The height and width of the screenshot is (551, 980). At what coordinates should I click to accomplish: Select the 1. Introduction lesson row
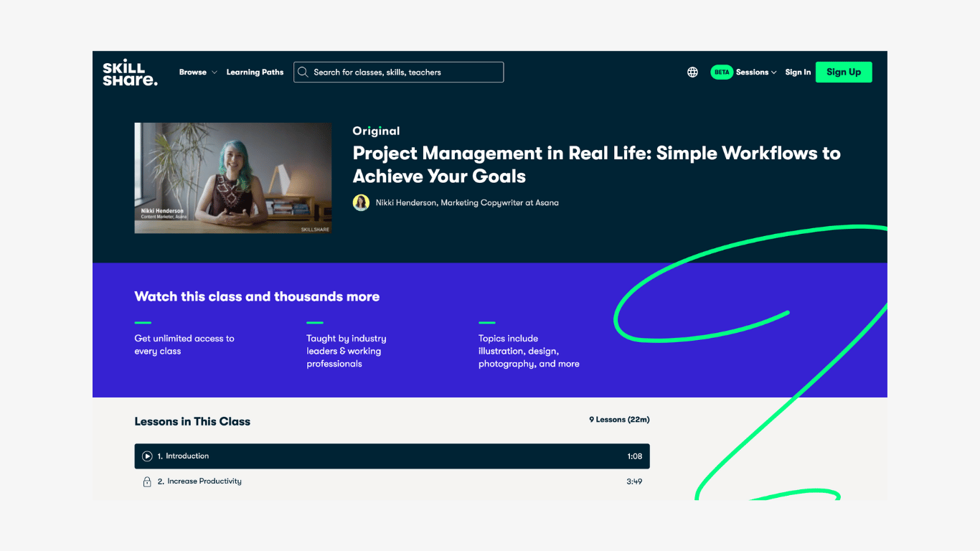pyautogui.click(x=392, y=456)
